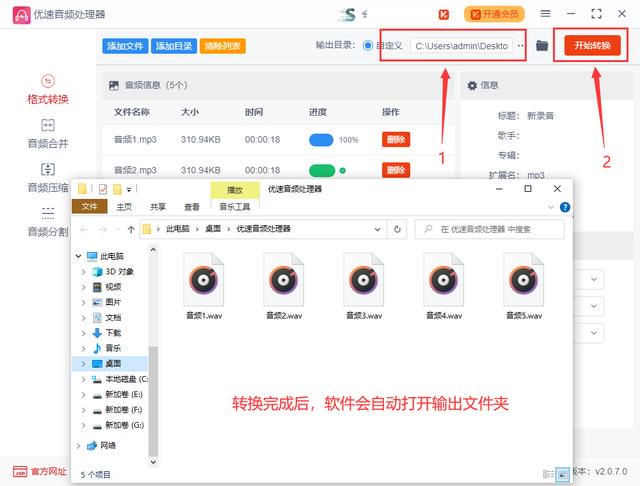
Task: Expand the 网络 tree node
Action: click(78, 446)
